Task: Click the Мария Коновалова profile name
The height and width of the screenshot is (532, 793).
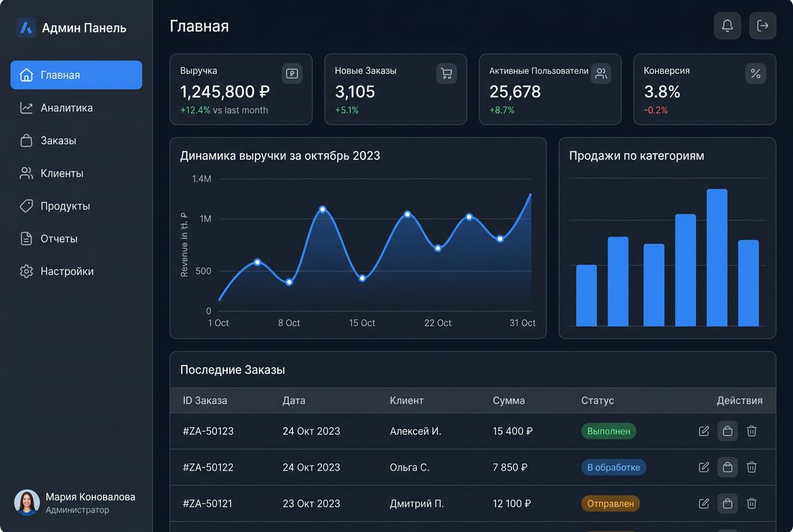Action: coord(90,497)
